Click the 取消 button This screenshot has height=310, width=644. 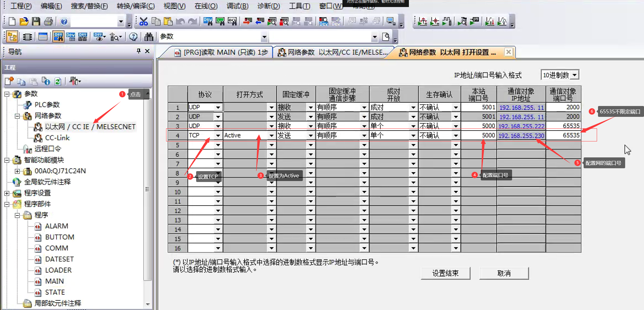504,273
